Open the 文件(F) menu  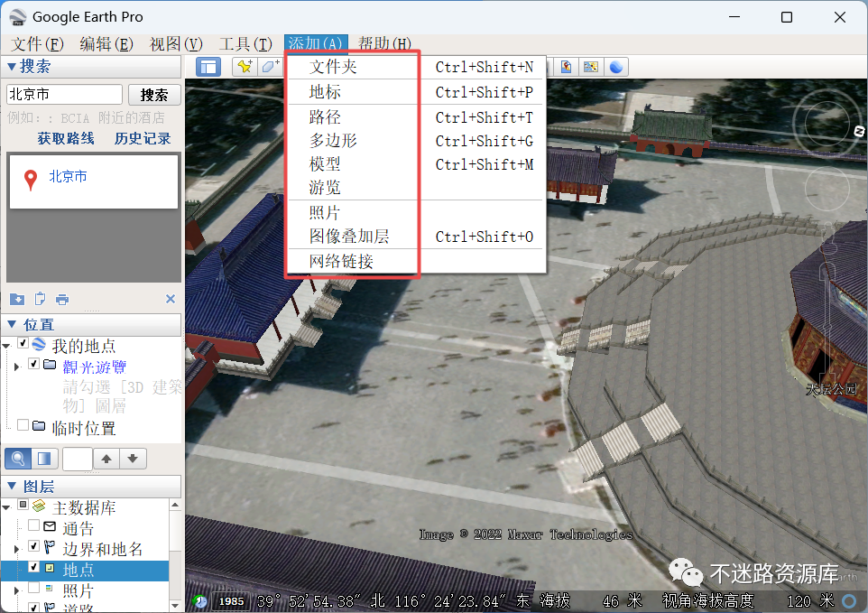pos(38,43)
